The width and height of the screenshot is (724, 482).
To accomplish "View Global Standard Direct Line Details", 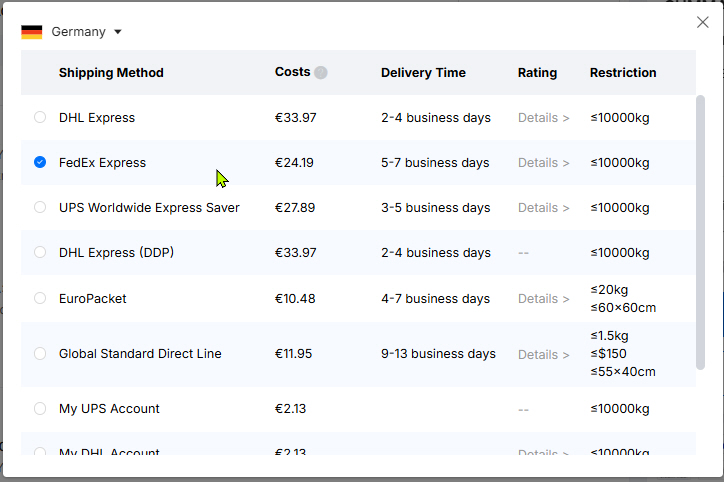I will (x=543, y=354).
